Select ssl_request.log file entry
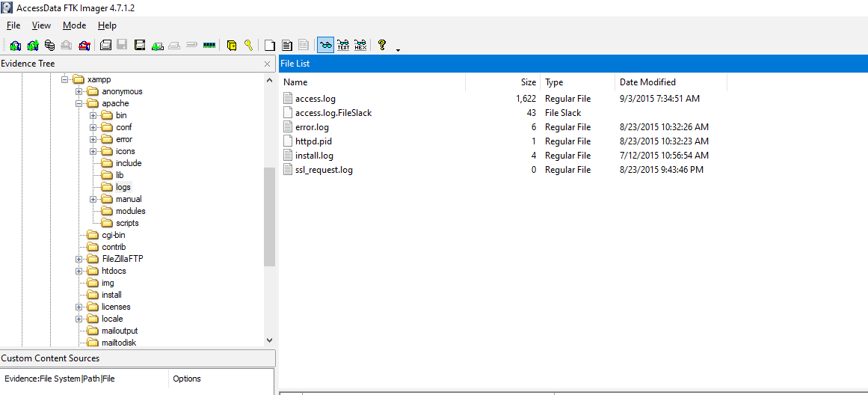This screenshot has width=868, height=395. 324,170
